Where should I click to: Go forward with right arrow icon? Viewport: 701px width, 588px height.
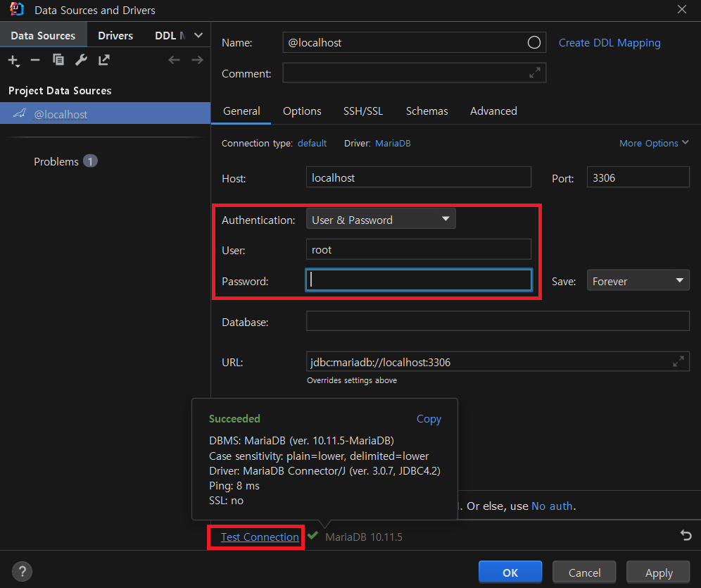click(x=197, y=60)
